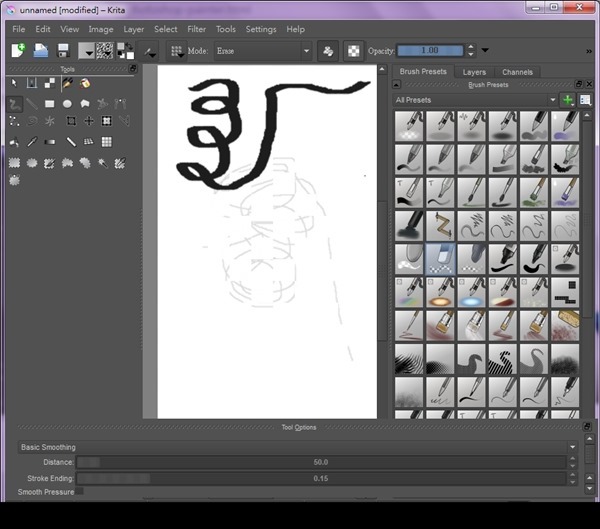Click the green add preset icon

(567, 100)
